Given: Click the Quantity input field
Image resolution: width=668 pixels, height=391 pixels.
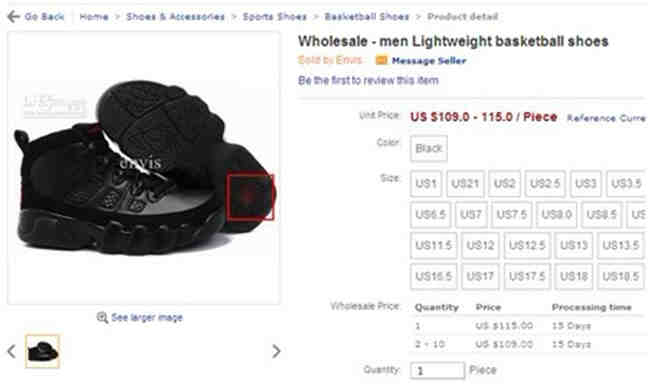Looking at the screenshot, I should click(x=438, y=371).
